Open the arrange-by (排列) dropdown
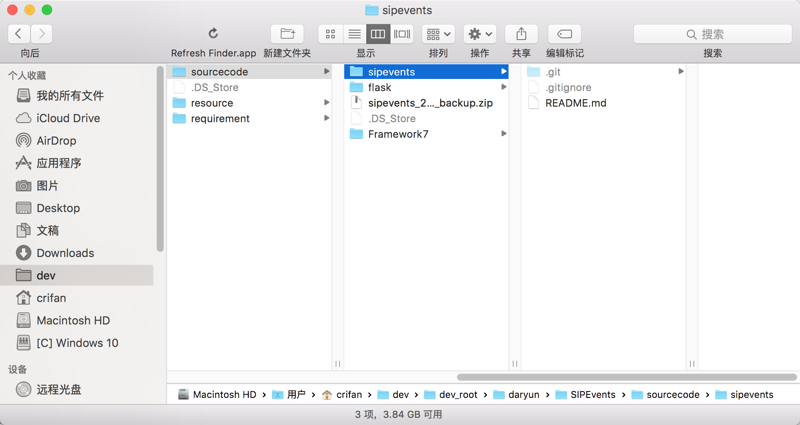 (438, 34)
